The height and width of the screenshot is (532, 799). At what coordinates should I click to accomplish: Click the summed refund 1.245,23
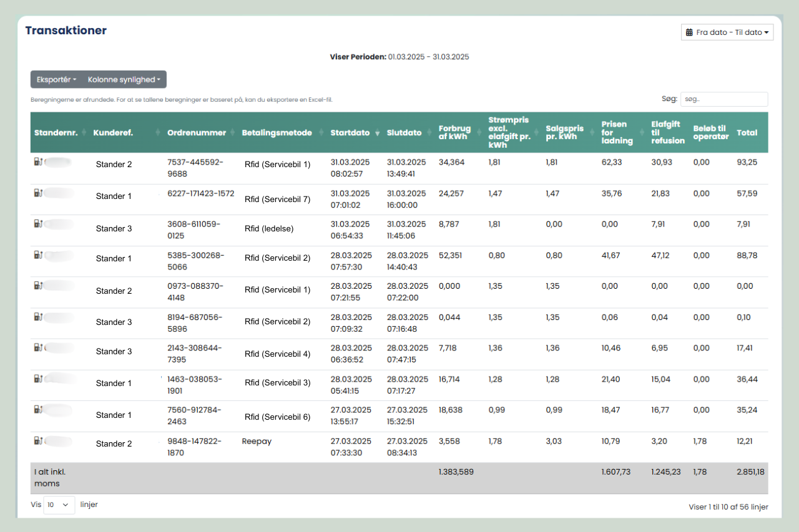tap(666, 472)
